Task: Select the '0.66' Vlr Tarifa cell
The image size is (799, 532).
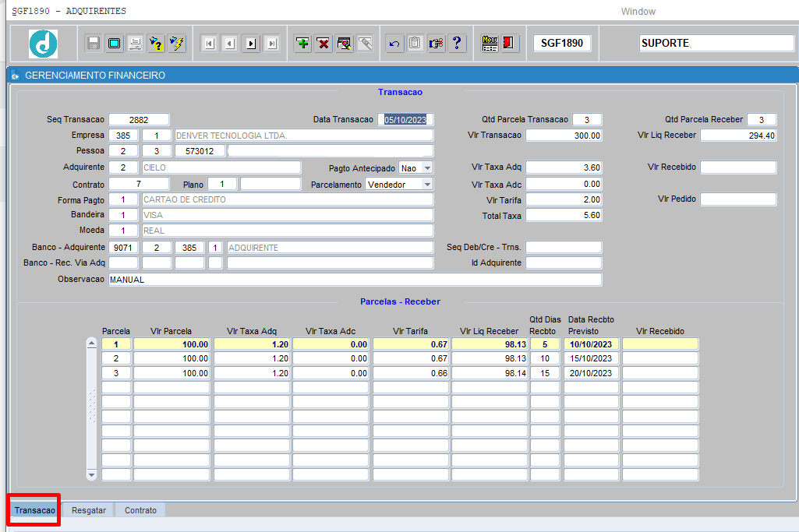Action: coord(411,373)
